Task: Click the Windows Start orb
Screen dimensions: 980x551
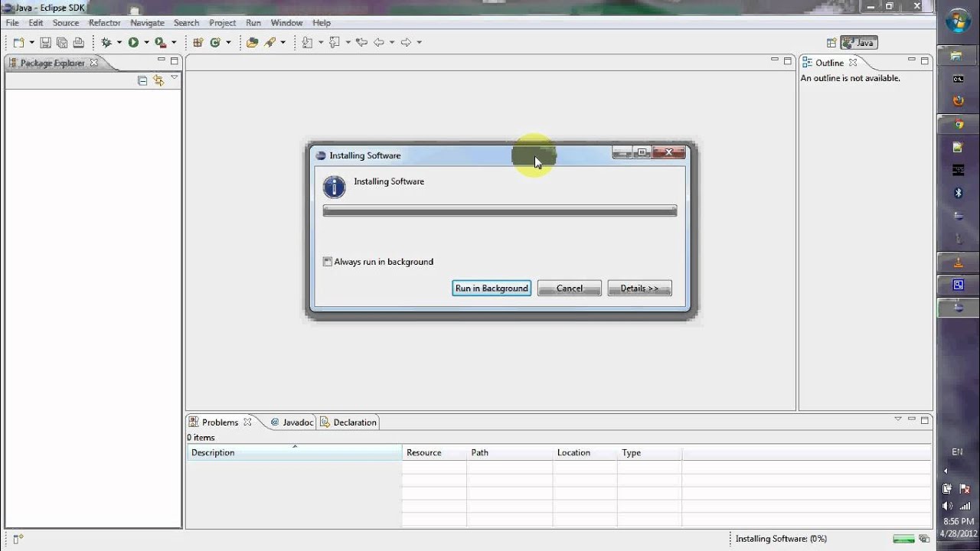Action: [958, 21]
